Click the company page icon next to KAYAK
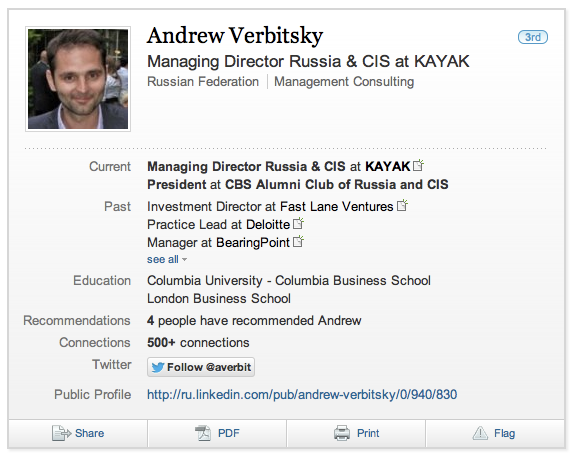The height and width of the screenshot is (455, 573). (x=418, y=166)
